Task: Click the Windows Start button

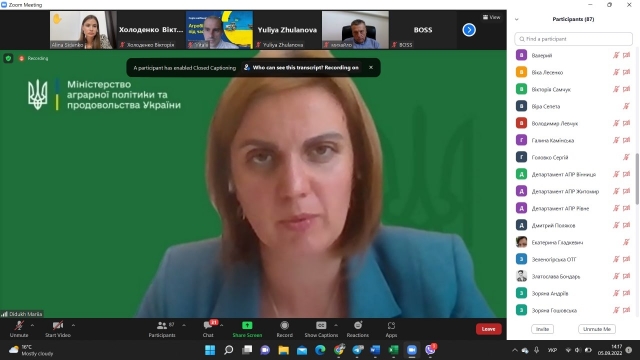Action: pos(210,350)
